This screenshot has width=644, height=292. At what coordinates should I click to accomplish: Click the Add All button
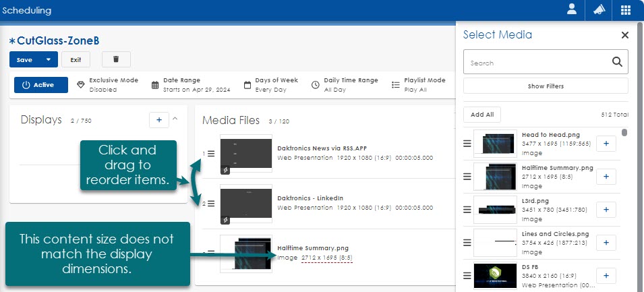[x=482, y=115]
